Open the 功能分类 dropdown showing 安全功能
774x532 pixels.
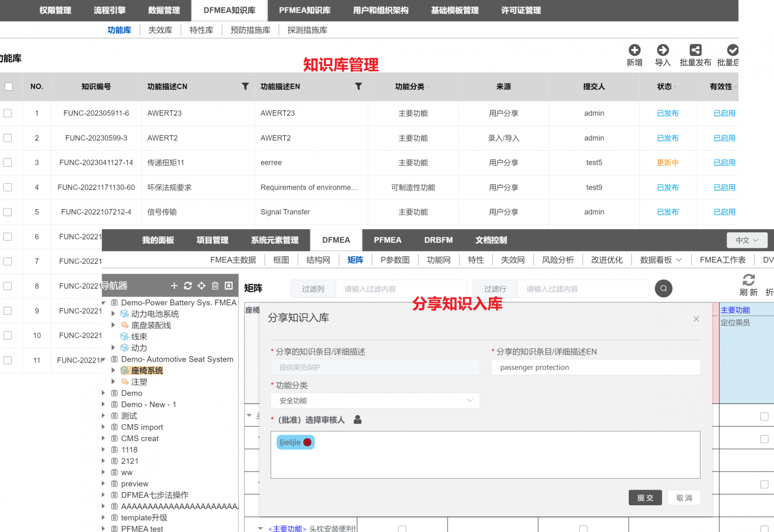pos(375,401)
